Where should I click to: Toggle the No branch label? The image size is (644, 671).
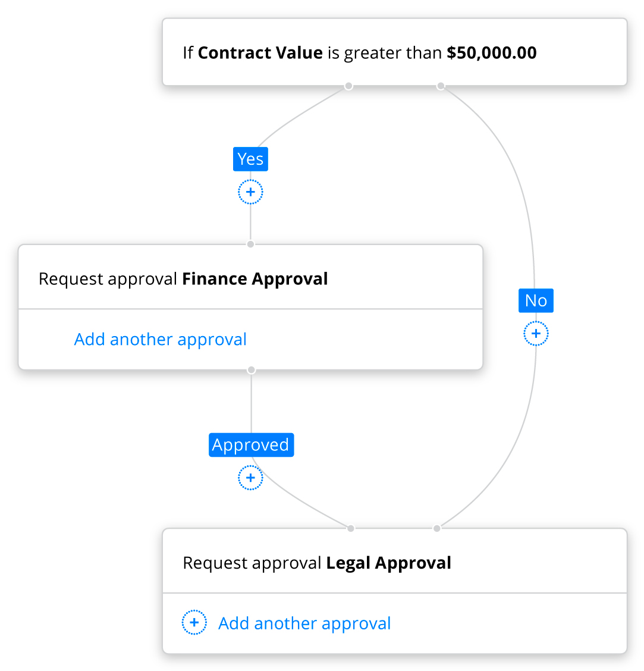click(536, 300)
